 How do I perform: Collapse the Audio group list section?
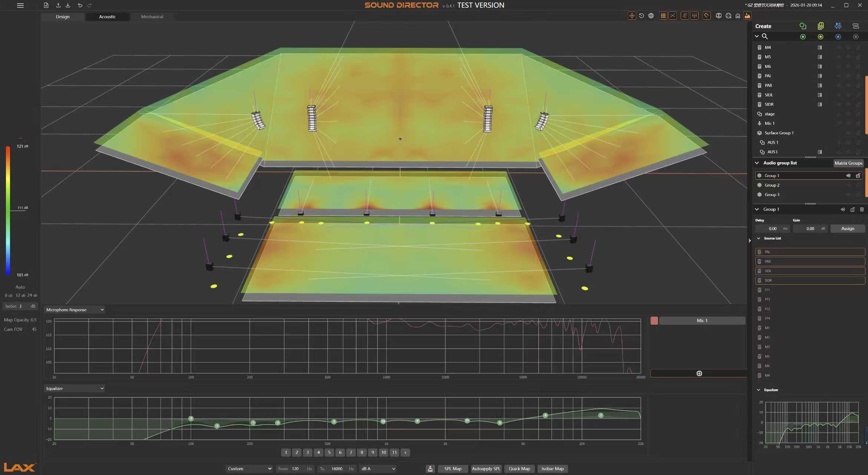(x=757, y=163)
